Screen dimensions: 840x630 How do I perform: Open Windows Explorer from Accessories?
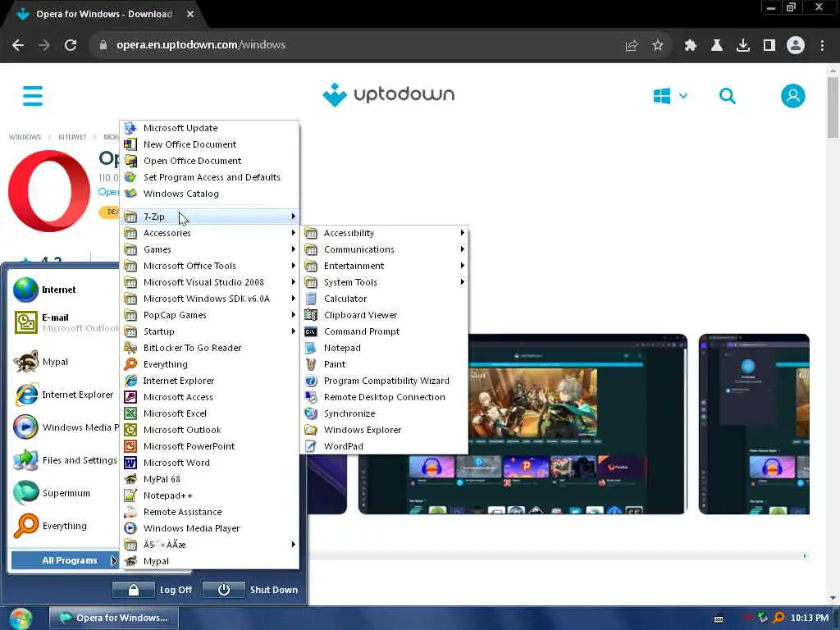click(385, 430)
